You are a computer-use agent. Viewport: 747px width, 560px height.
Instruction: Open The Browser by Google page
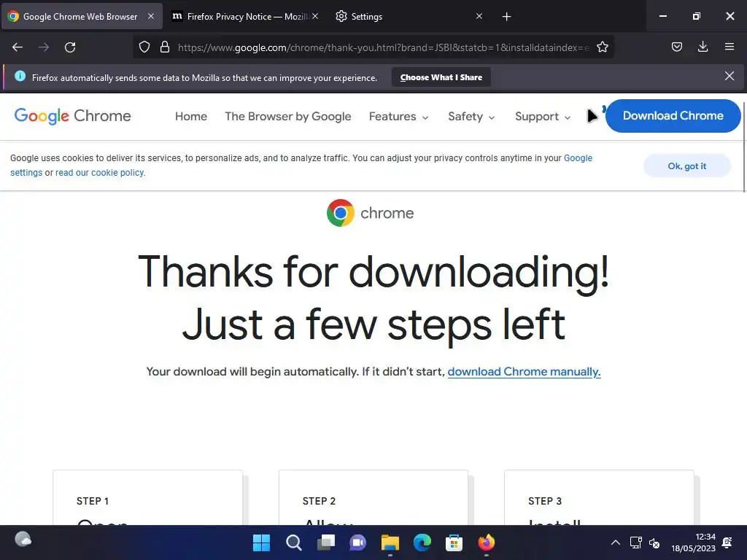tap(287, 117)
